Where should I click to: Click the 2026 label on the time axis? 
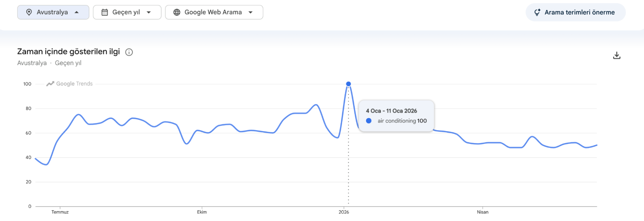click(x=344, y=212)
